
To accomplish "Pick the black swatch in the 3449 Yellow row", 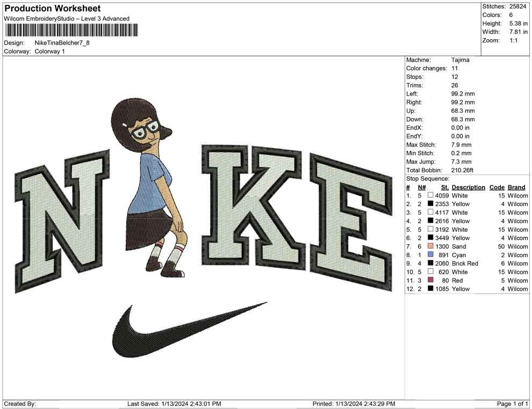I will coord(430,238).
